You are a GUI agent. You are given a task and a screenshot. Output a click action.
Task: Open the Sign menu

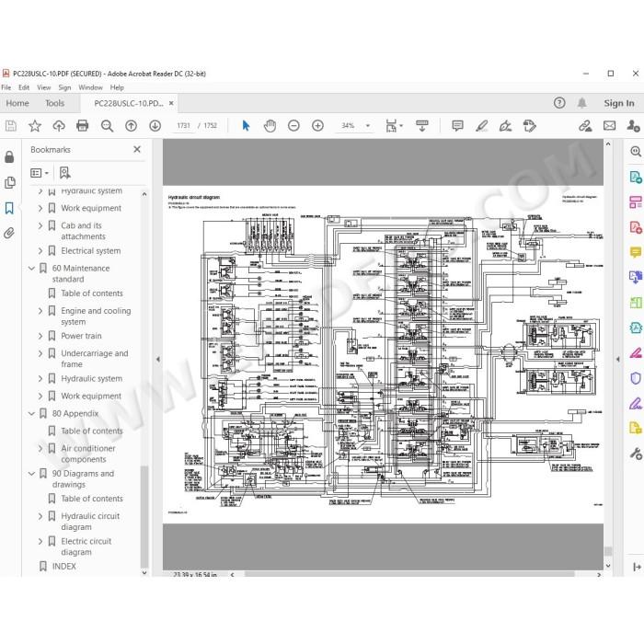pyautogui.click(x=64, y=87)
